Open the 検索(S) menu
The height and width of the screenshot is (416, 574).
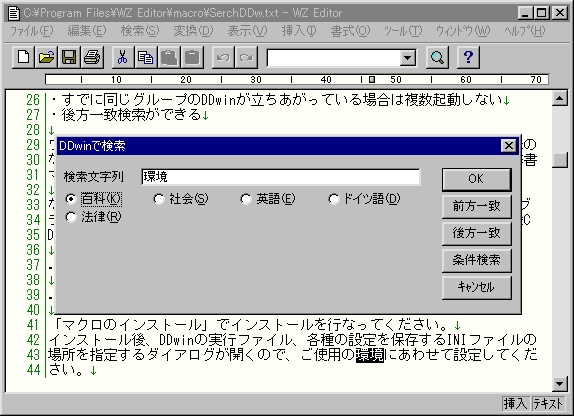point(140,31)
